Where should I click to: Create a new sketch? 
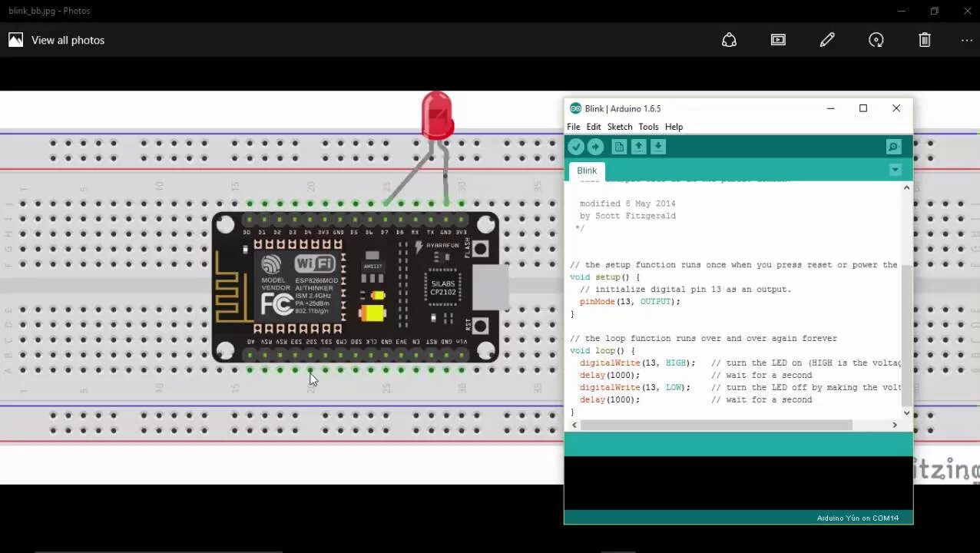point(619,146)
